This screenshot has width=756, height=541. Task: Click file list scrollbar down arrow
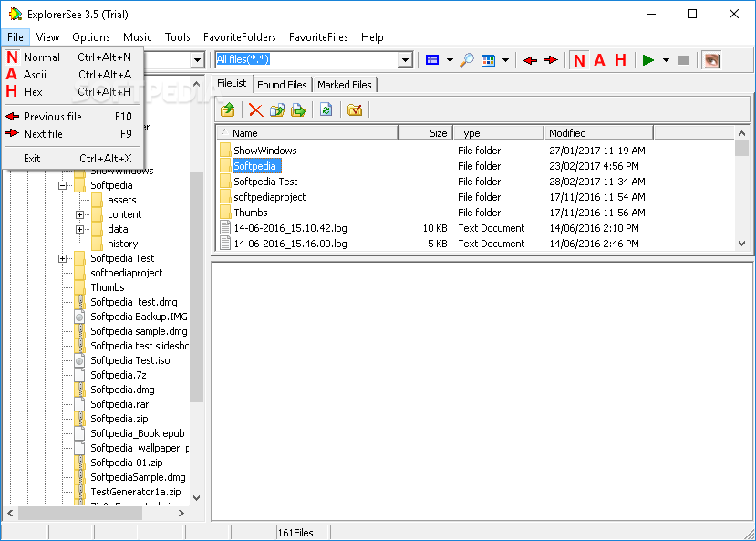742,244
